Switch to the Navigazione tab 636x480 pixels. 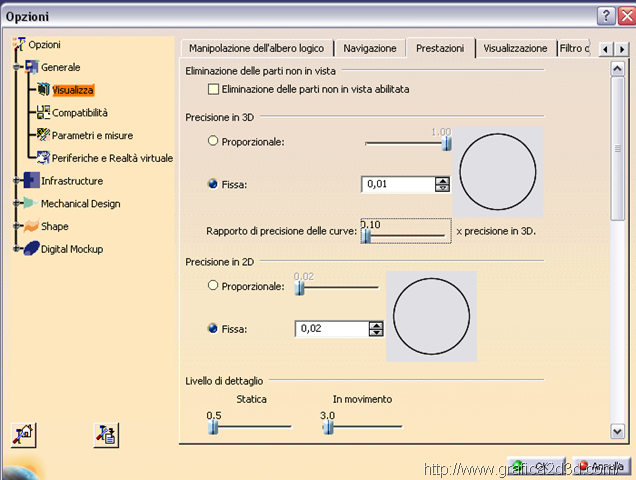click(x=370, y=48)
